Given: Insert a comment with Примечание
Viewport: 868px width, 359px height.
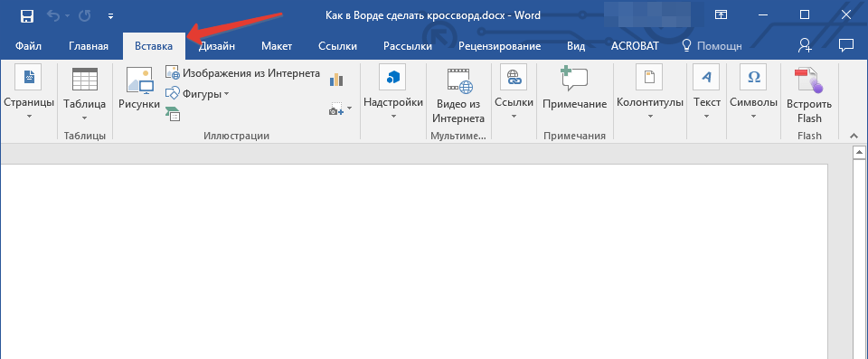Looking at the screenshot, I should [575, 88].
